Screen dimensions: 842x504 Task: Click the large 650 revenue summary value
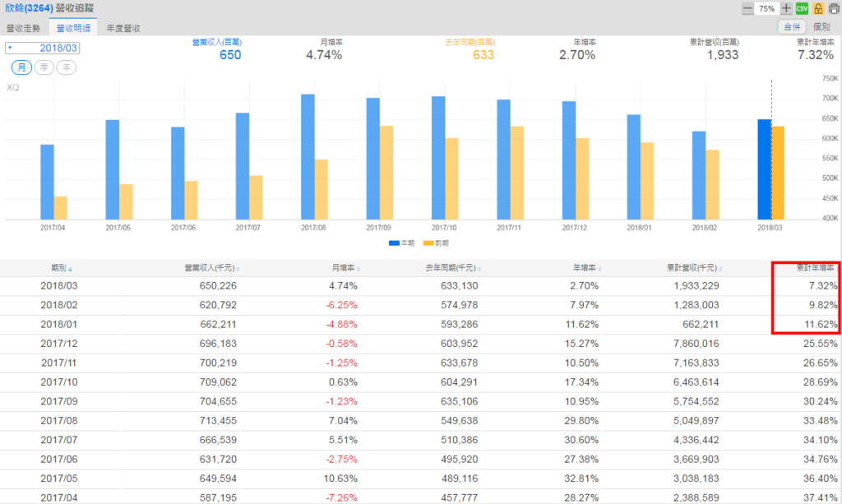(230, 55)
